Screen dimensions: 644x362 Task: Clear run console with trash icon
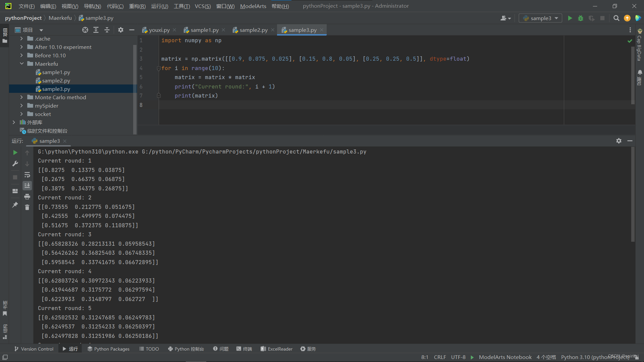pyautogui.click(x=27, y=207)
